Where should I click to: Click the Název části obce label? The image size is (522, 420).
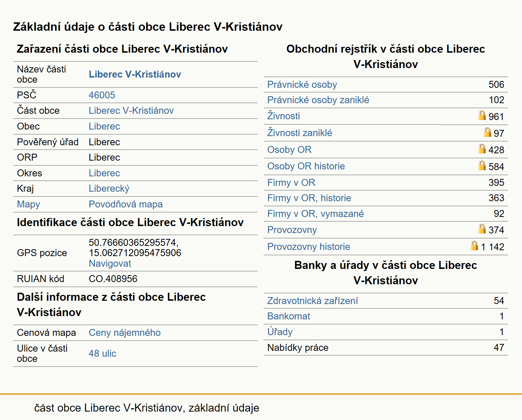[41, 74]
